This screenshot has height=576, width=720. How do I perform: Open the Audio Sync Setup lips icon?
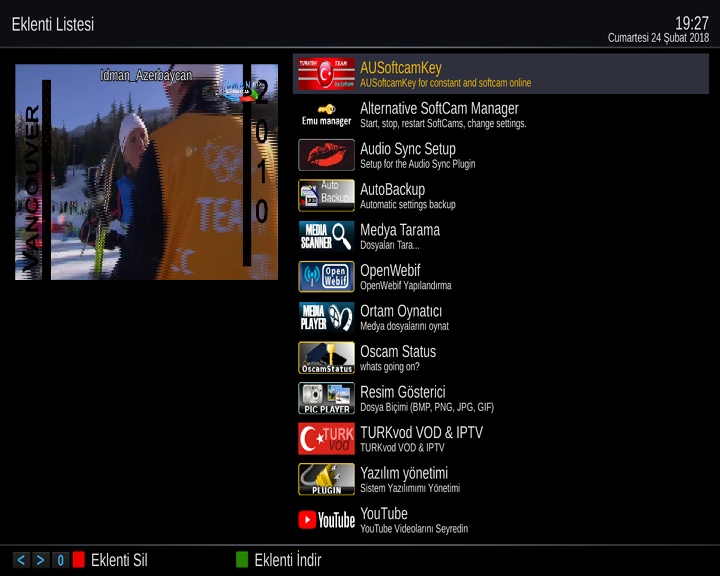326,155
